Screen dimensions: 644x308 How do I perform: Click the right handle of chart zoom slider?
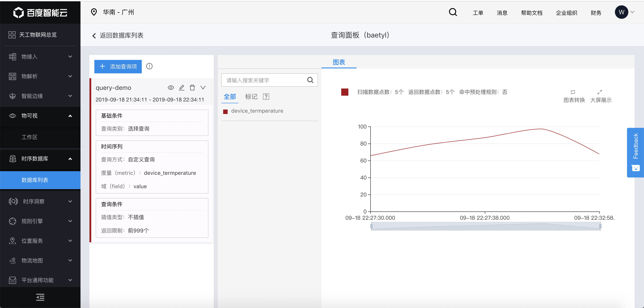click(x=600, y=226)
